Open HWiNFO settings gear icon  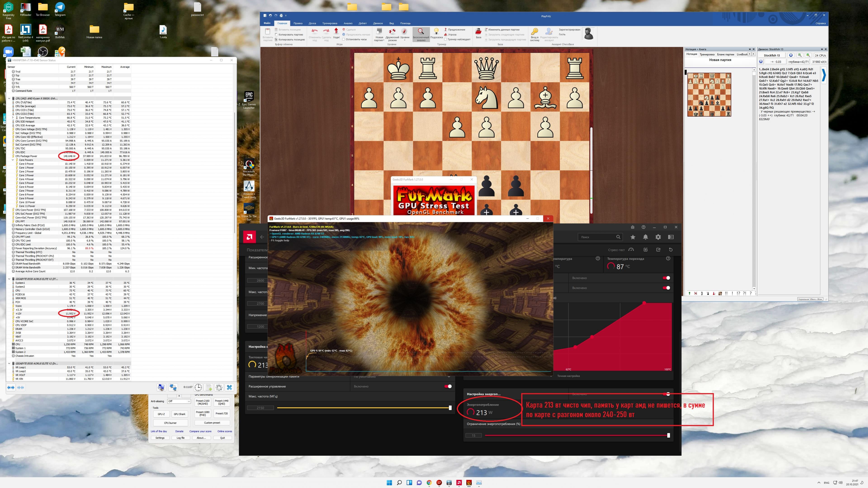(x=219, y=387)
